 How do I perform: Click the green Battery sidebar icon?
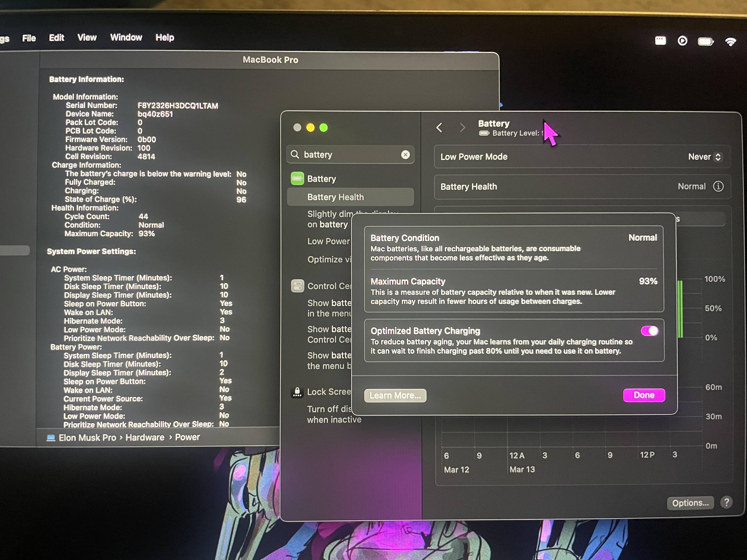coord(297,178)
